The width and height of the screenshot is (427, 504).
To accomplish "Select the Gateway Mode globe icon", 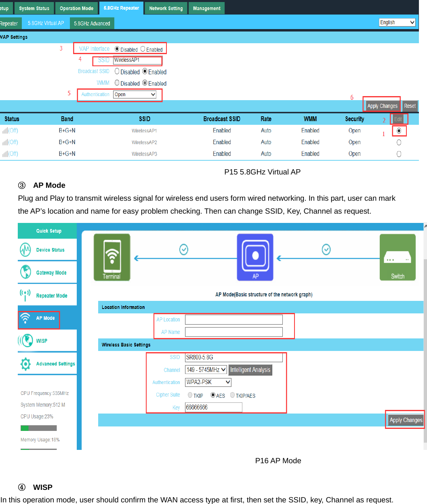I will [x=25, y=272].
